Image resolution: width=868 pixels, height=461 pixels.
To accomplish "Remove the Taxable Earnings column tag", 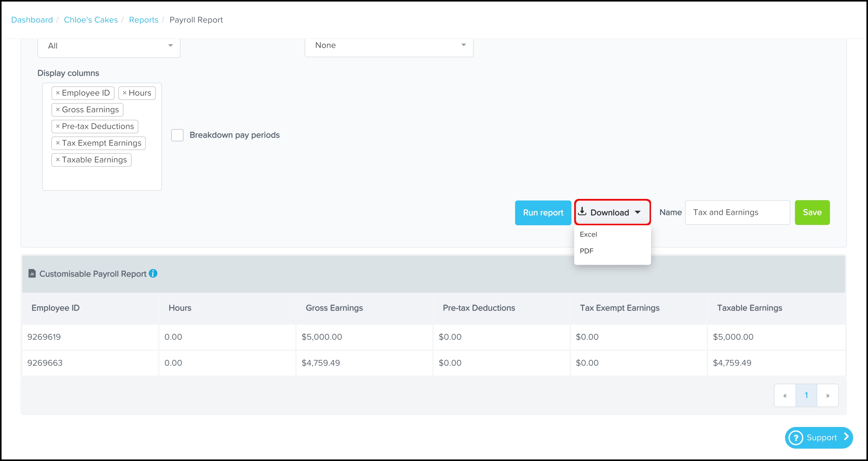I will coord(58,160).
